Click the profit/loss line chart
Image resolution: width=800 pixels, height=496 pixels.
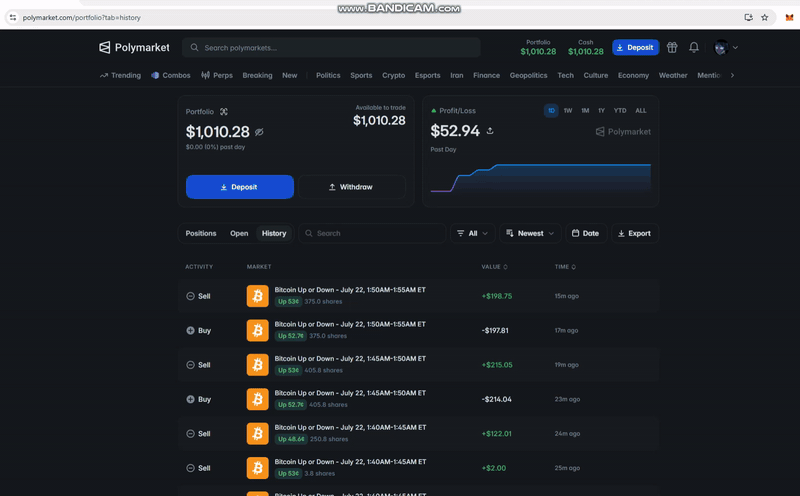click(541, 178)
